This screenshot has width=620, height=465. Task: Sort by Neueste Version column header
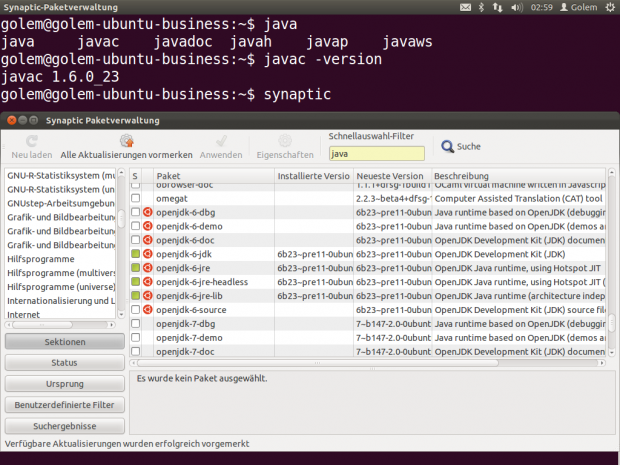point(392,176)
